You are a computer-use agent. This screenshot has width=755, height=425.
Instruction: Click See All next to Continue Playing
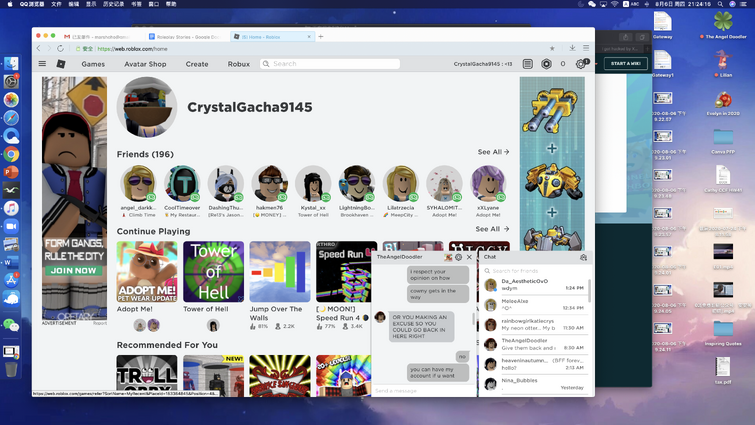tap(492, 229)
